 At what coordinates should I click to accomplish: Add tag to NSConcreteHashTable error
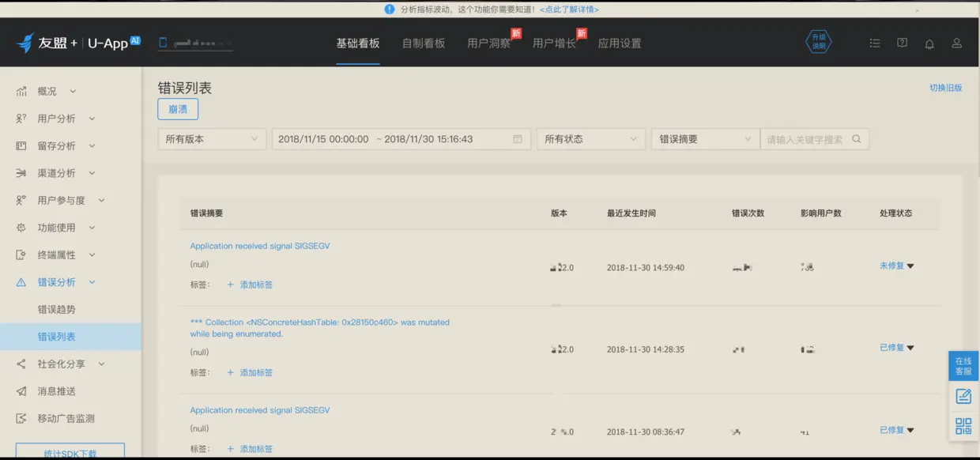pyautogui.click(x=250, y=372)
